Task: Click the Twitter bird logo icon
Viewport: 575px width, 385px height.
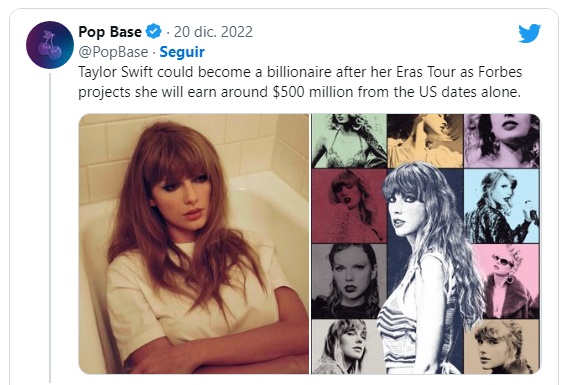Action: (529, 33)
